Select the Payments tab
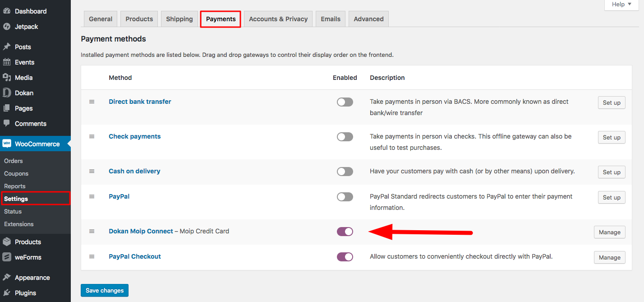Viewport: 644px width, 302px height. coord(221,19)
